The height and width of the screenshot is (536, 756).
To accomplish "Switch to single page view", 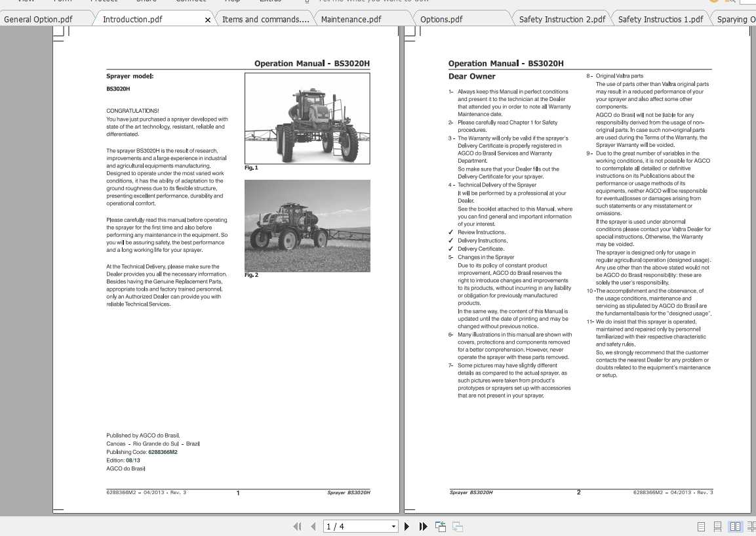I will (702, 527).
